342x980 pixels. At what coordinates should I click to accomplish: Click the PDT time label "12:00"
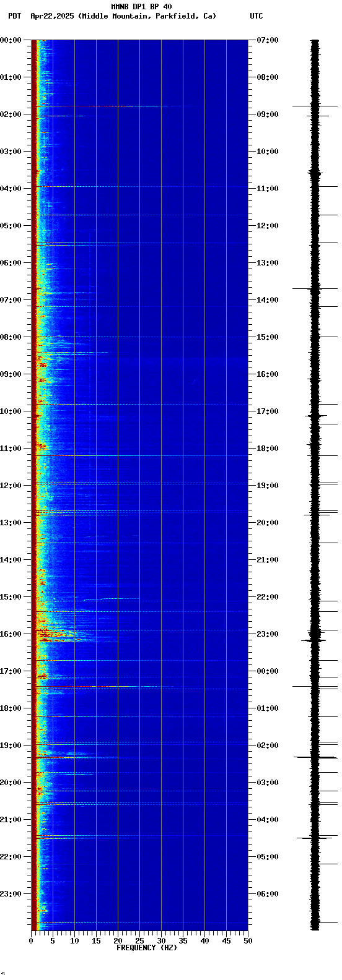pos(11,486)
